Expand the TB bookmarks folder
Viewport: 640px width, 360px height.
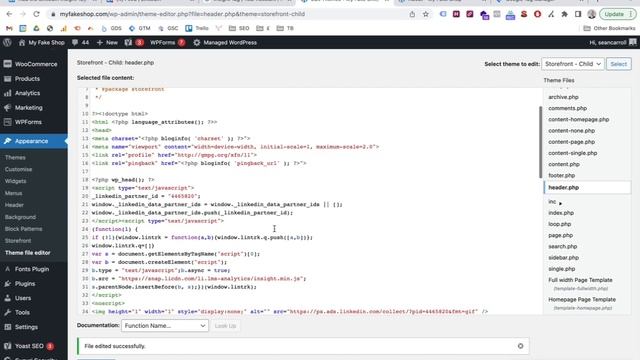285,28
